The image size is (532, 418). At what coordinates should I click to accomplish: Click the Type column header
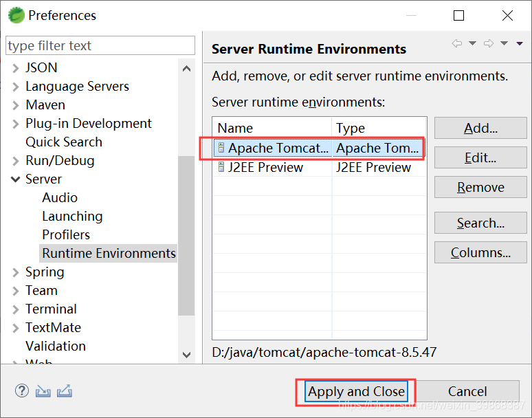click(379, 128)
